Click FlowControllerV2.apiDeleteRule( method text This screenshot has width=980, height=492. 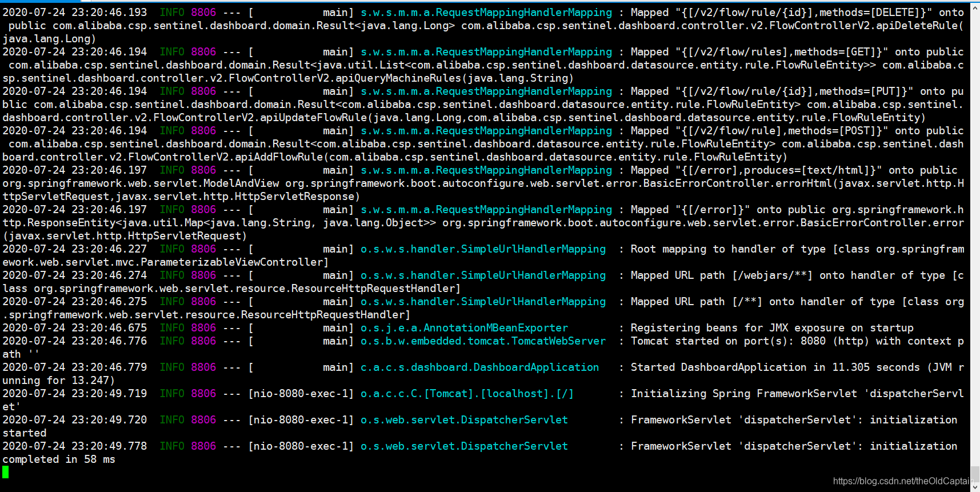pos(866,26)
